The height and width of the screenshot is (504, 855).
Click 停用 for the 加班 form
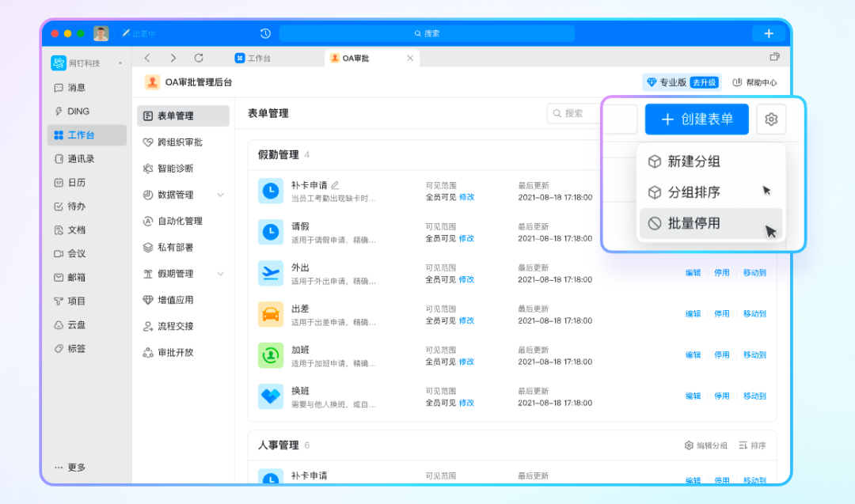(x=722, y=355)
